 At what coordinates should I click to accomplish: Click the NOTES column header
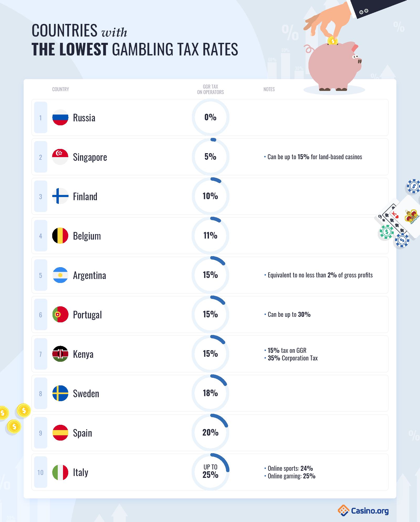coord(269,89)
